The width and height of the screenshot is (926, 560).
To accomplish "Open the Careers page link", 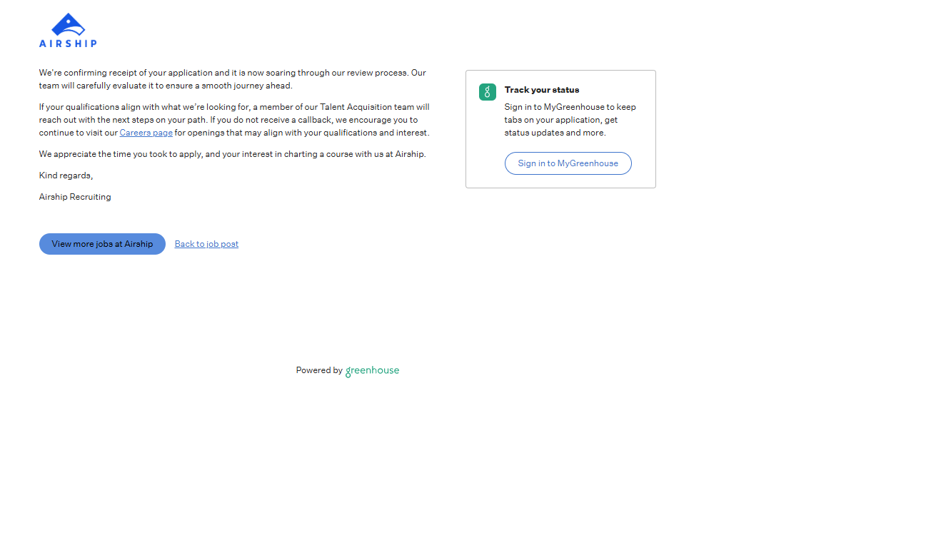I will (146, 133).
